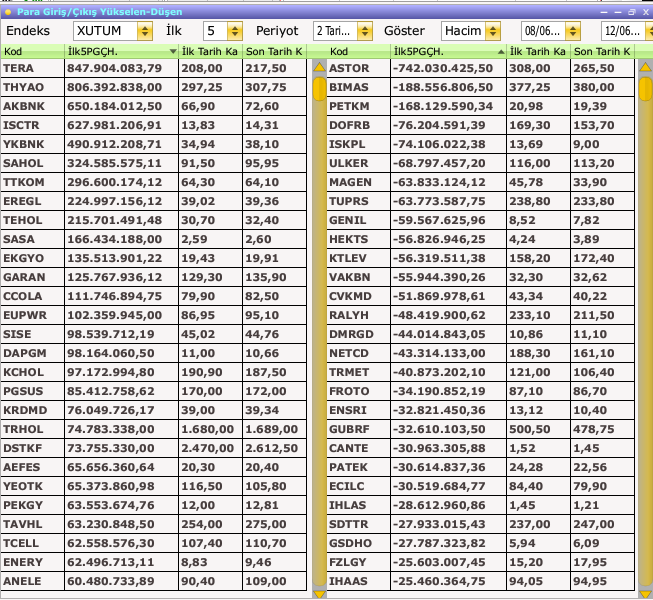Select the DSTKF row code

(x=22, y=448)
